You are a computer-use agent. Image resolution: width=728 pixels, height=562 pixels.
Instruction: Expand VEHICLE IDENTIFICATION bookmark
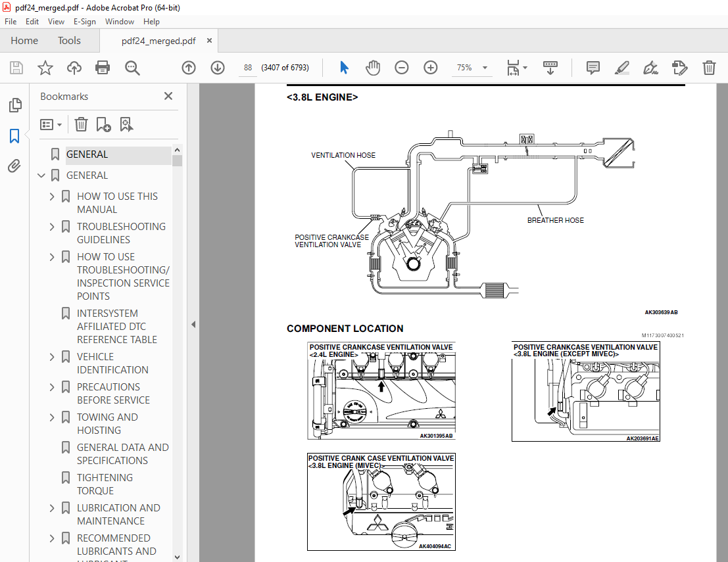point(52,356)
